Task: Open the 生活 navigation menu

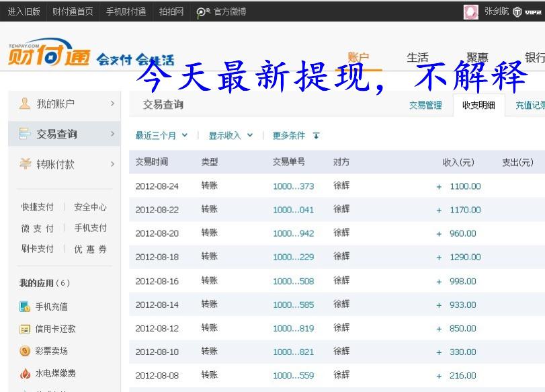Action: (x=417, y=58)
